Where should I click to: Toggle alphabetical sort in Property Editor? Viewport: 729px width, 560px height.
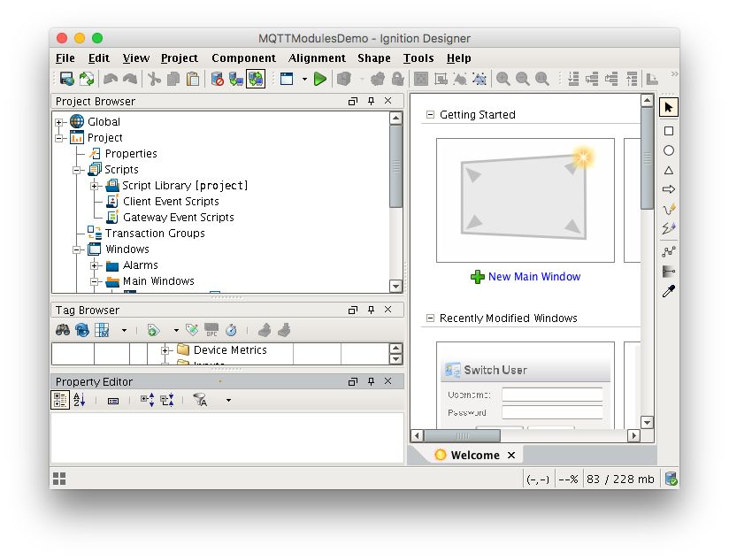point(80,400)
